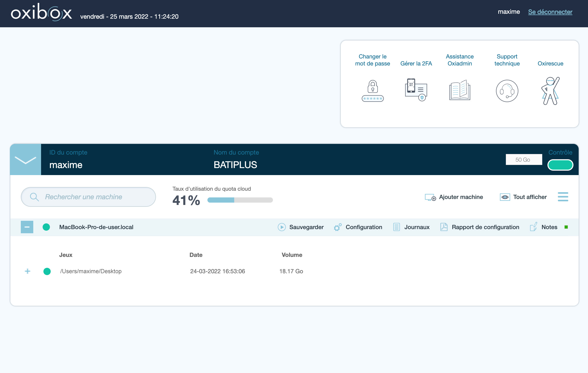This screenshot has height=373, width=588.
Task: Click the Support technique headset icon
Action: (507, 91)
